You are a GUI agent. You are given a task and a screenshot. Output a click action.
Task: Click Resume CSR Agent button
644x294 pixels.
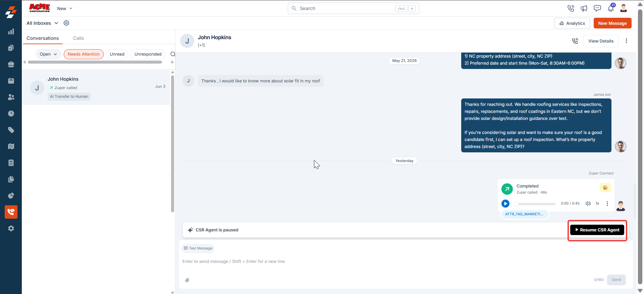pos(597,230)
